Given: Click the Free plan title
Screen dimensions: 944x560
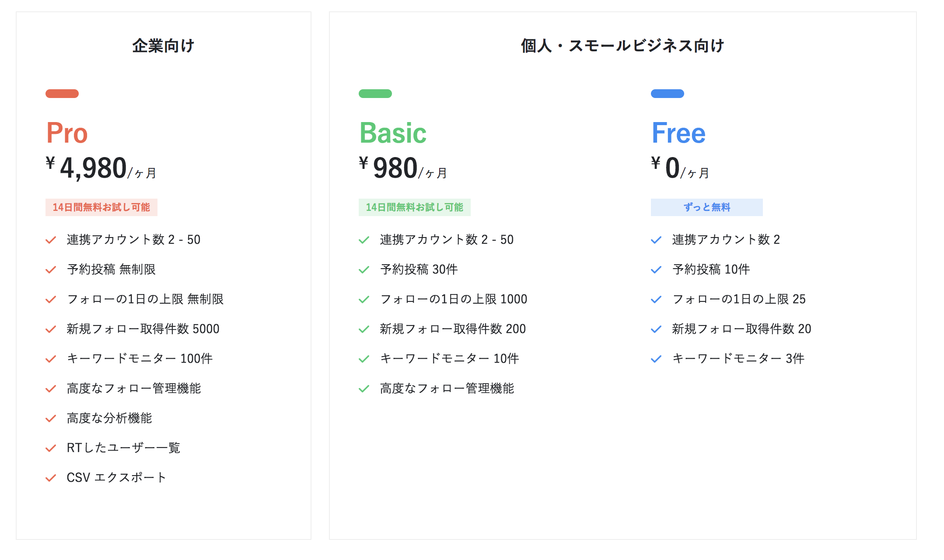Looking at the screenshot, I should point(678,133).
